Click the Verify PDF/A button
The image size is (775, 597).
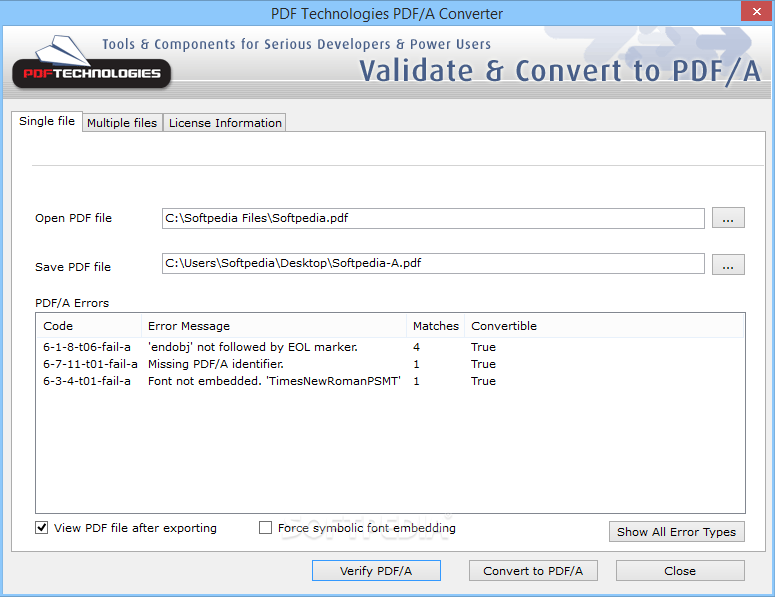pos(376,571)
